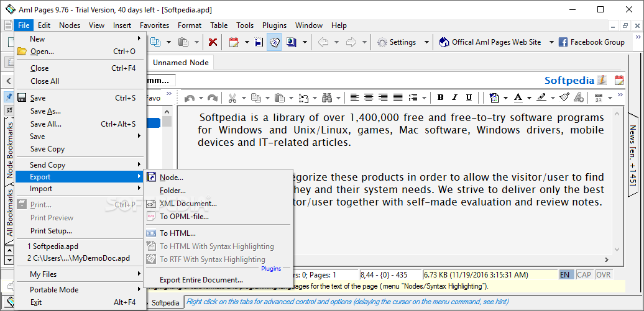644x311 pixels.
Task: Choose Export Entire Document...
Action: (218, 280)
